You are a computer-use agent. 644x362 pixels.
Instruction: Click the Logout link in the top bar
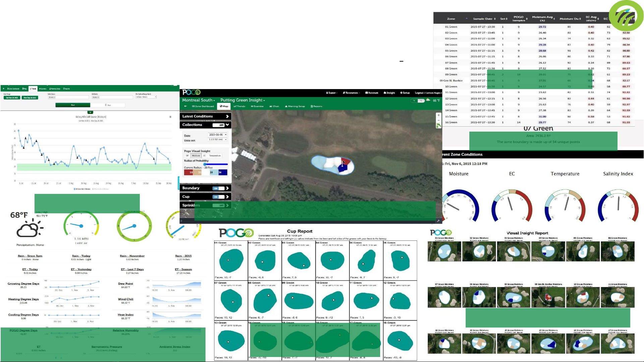[428, 93]
